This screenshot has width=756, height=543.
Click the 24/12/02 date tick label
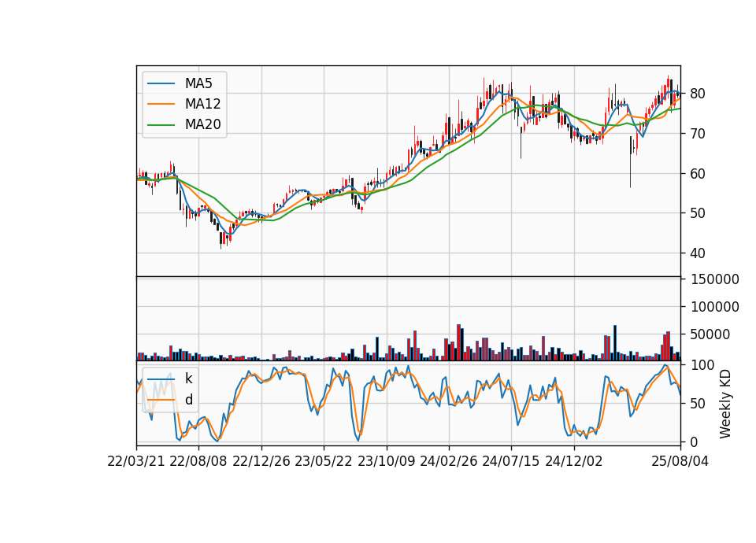click(574, 462)
